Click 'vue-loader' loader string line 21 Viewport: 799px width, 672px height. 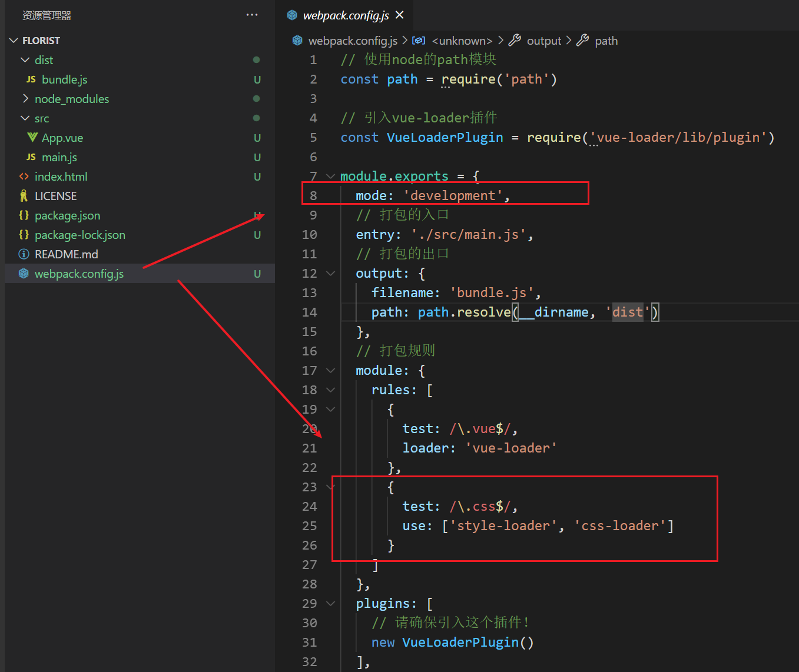click(x=511, y=448)
